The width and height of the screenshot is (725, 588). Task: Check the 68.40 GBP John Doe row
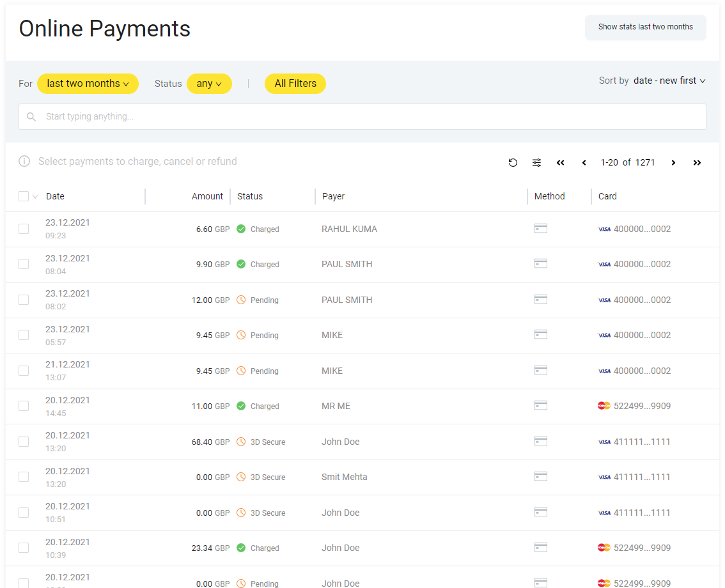coord(24,442)
